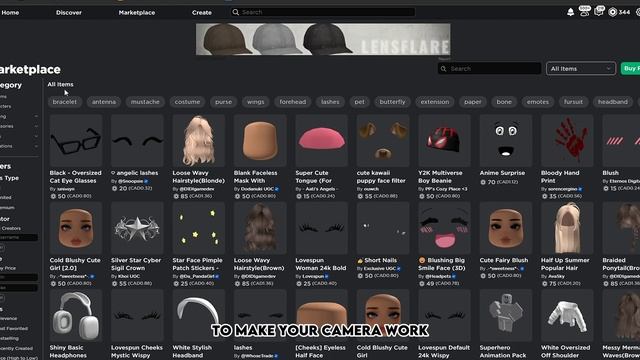This screenshot has height=360, width=640.
Task: Open the Loose Wavy Hairstyle(Brown) title link
Action: click(x=259, y=264)
